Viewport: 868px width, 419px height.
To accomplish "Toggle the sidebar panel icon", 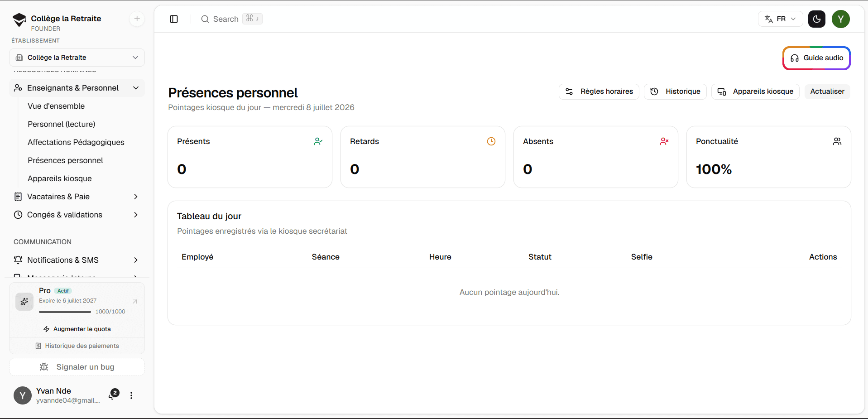I will [x=174, y=19].
